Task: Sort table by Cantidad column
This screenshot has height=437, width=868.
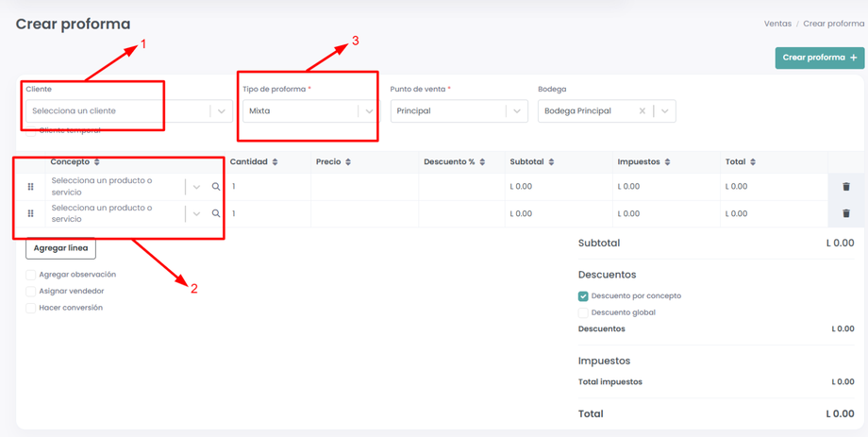Action: 275,162
